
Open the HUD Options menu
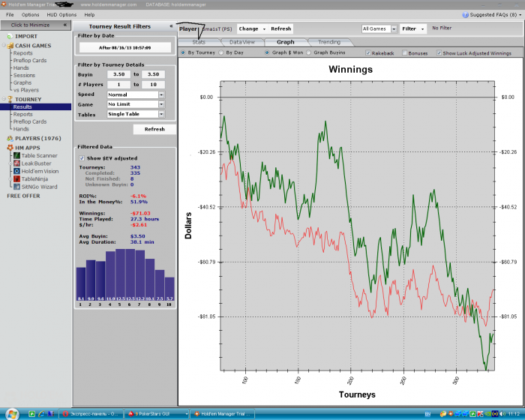pyautogui.click(x=61, y=14)
